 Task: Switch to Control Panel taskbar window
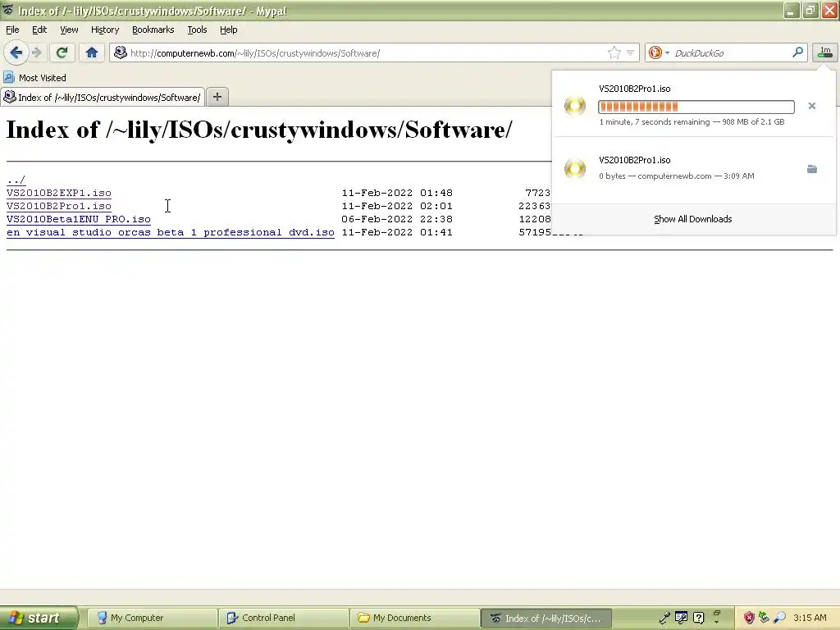coord(283,618)
